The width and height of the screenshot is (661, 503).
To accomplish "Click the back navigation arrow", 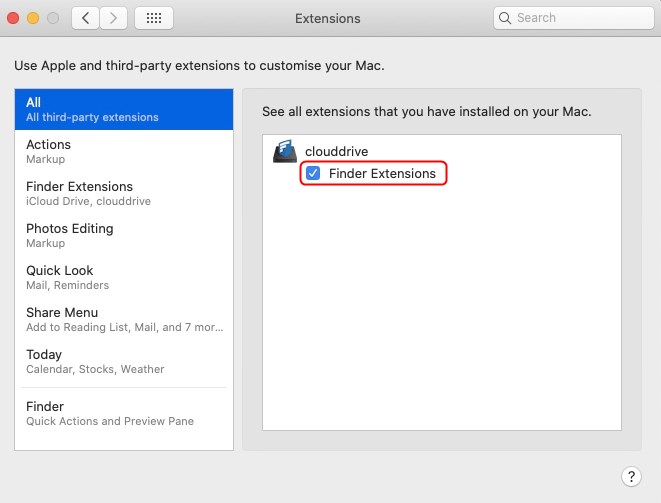I will coord(85,18).
